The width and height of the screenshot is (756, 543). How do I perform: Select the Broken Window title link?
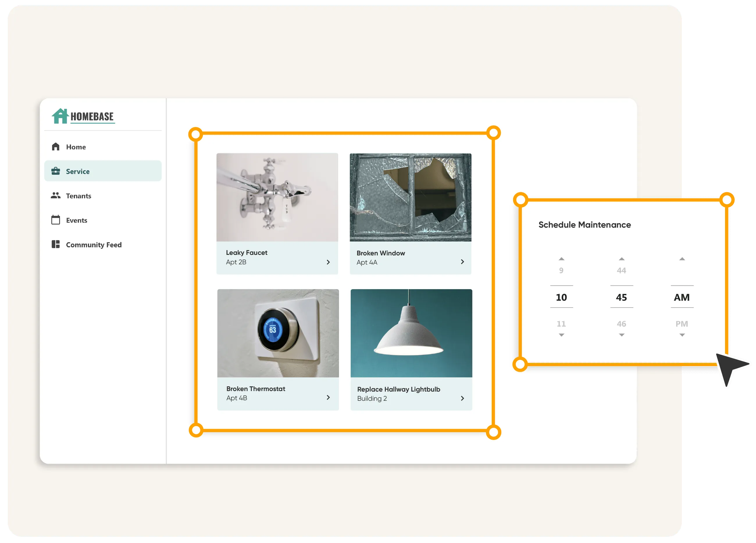(x=381, y=253)
